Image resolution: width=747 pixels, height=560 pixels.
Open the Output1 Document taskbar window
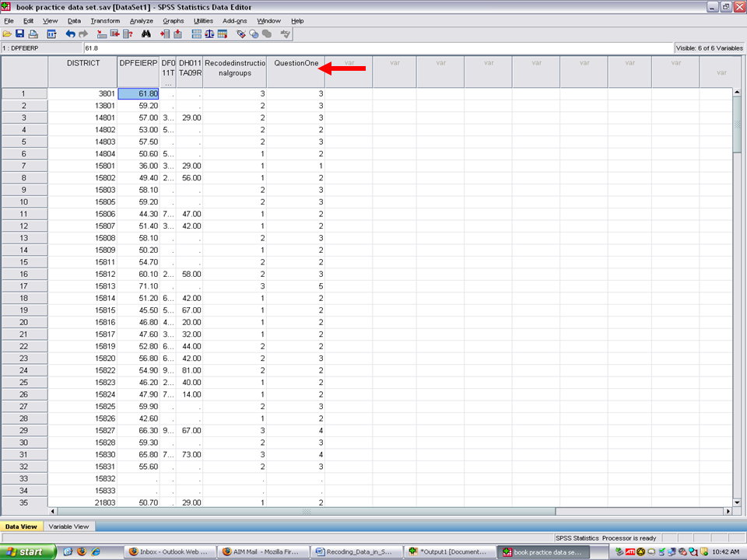click(x=451, y=552)
